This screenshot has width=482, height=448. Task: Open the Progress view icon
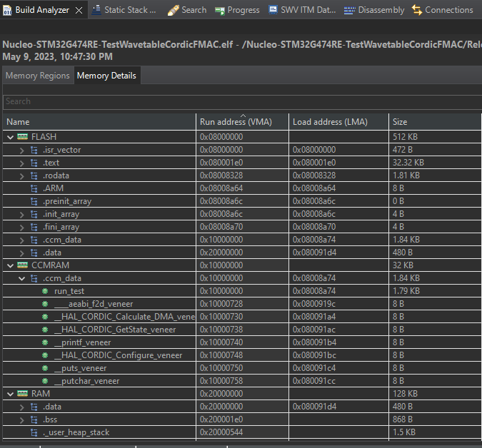tap(220, 11)
